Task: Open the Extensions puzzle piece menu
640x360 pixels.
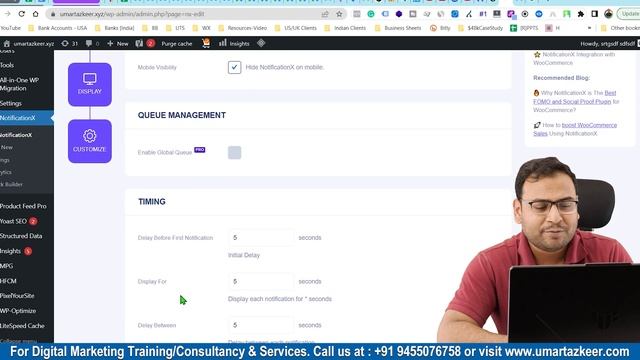Action: click(x=580, y=14)
